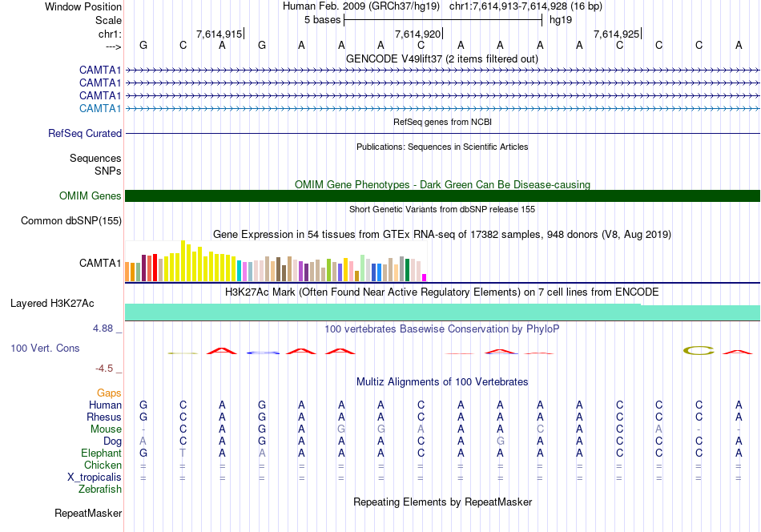Open Multiz Alignments of 100 Vertebrates title
Image resolution: width=761 pixels, height=532 pixels.
pos(442,382)
